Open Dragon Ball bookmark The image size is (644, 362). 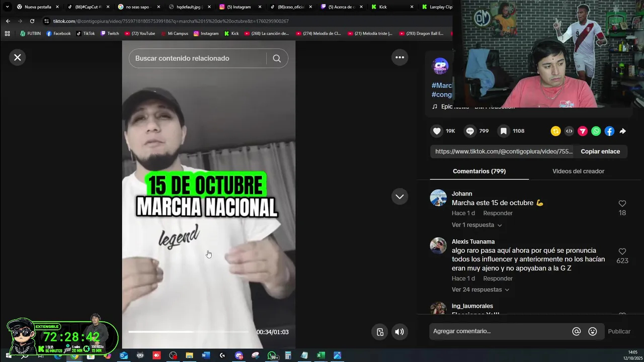click(x=421, y=34)
